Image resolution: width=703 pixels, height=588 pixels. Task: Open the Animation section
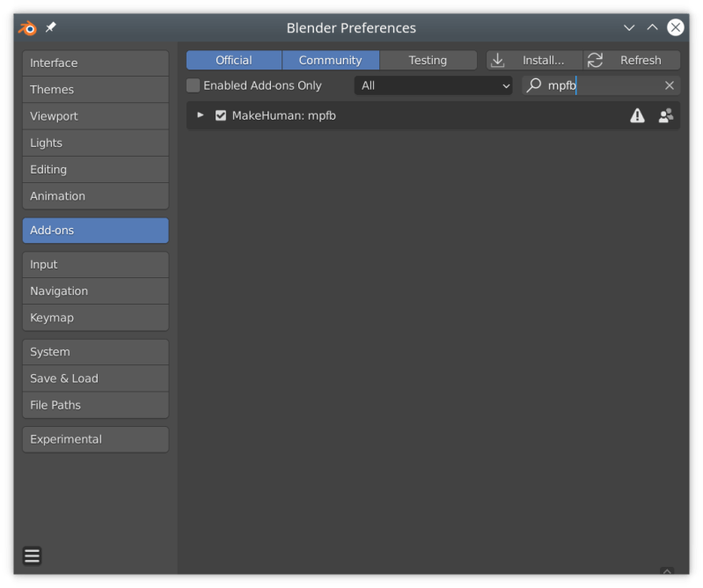tap(96, 196)
